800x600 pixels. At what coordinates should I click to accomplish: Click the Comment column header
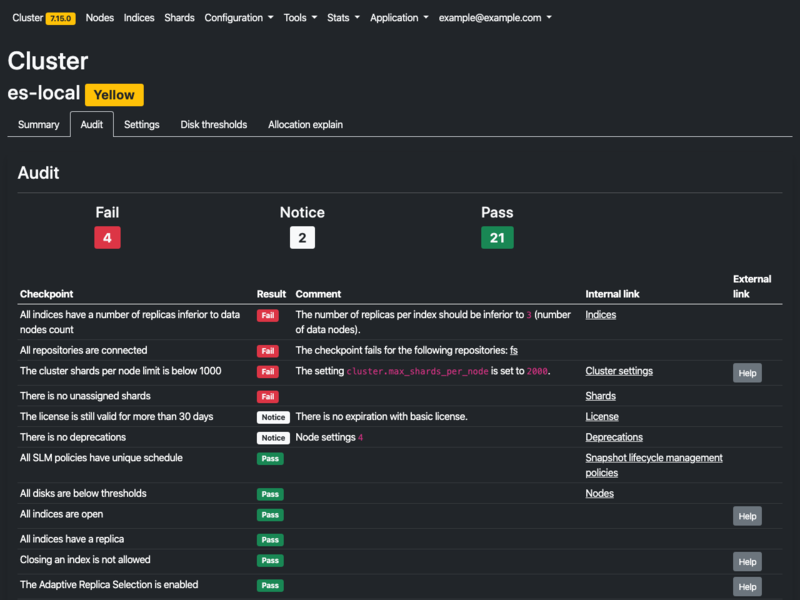pyautogui.click(x=318, y=294)
